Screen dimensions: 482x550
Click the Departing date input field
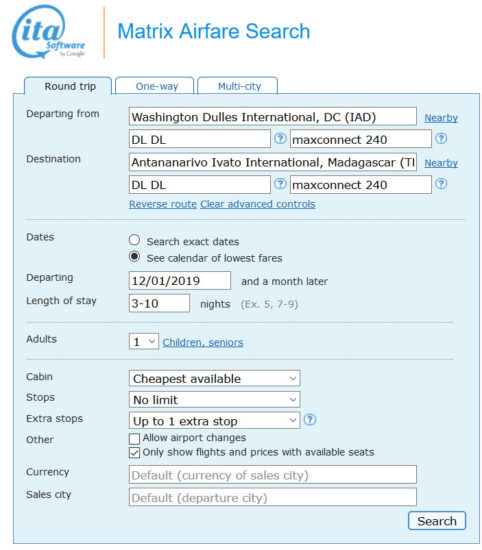[180, 281]
